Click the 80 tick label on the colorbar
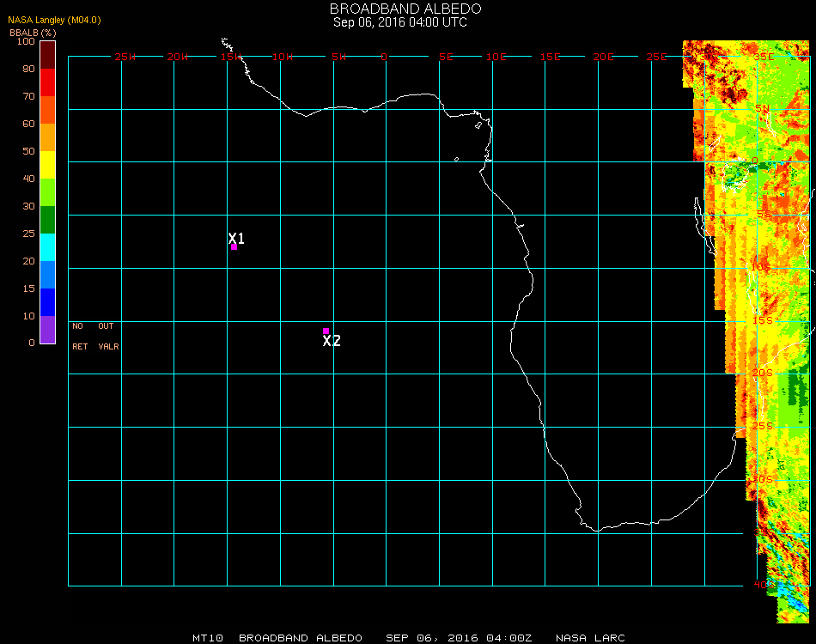 [28, 69]
